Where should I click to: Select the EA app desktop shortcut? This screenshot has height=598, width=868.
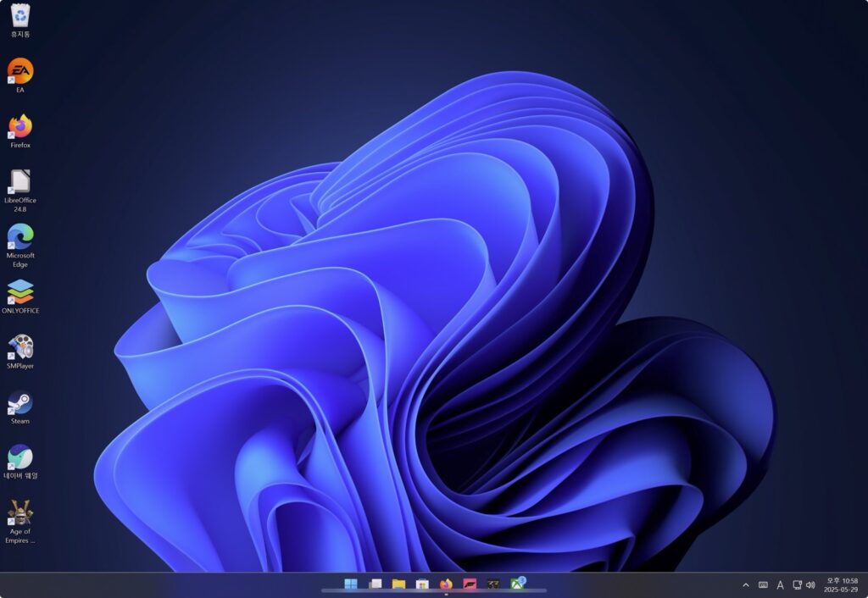point(20,75)
